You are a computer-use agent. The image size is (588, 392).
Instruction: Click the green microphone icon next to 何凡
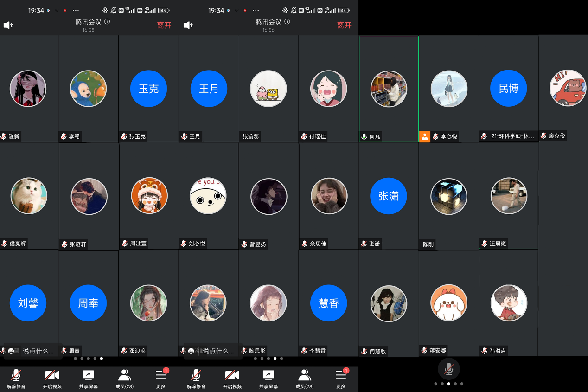364,136
